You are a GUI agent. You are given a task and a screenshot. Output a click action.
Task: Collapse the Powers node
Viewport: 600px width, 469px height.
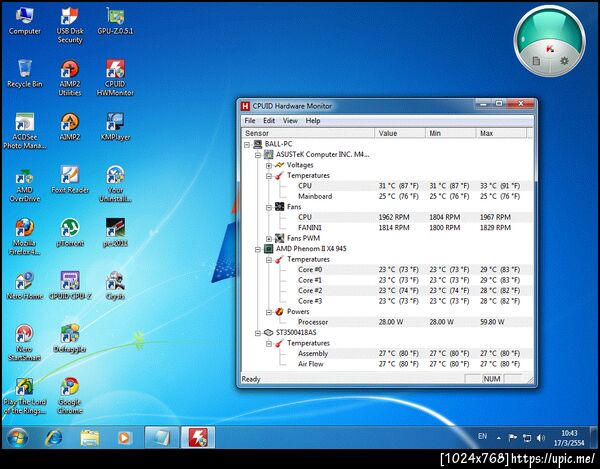pos(269,312)
